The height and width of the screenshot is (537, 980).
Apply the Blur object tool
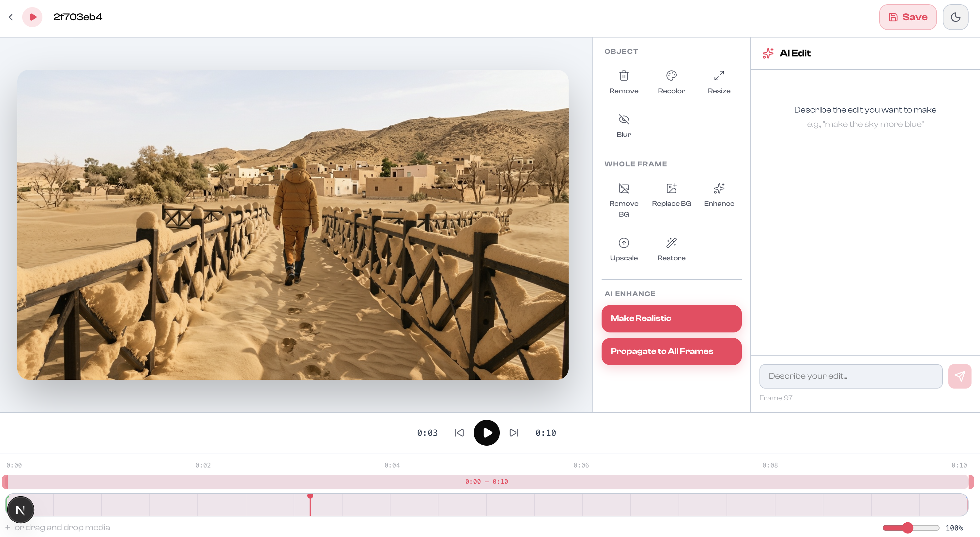point(623,119)
